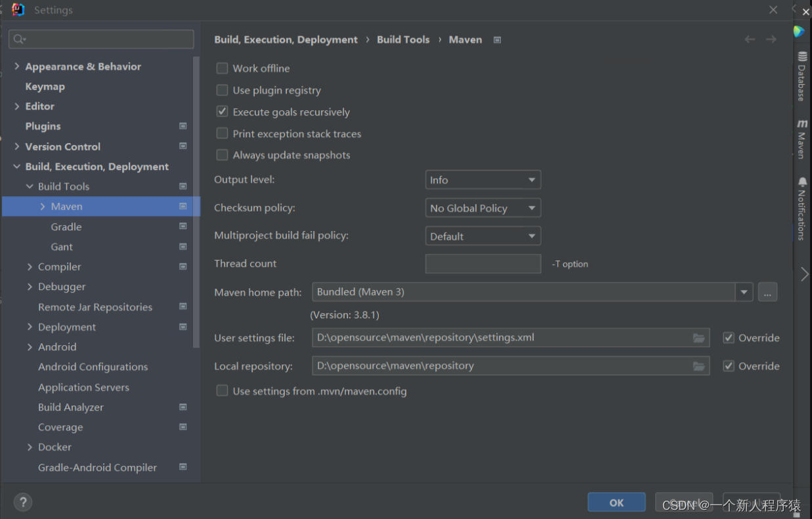Expand the Docker settings node
Image resolution: width=812 pixels, height=519 pixels.
tap(30, 447)
